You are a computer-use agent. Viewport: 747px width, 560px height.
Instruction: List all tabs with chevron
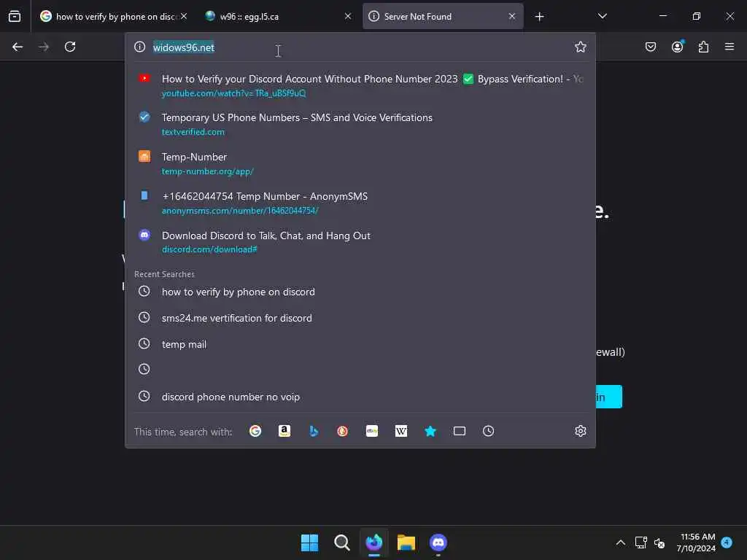pos(602,16)
